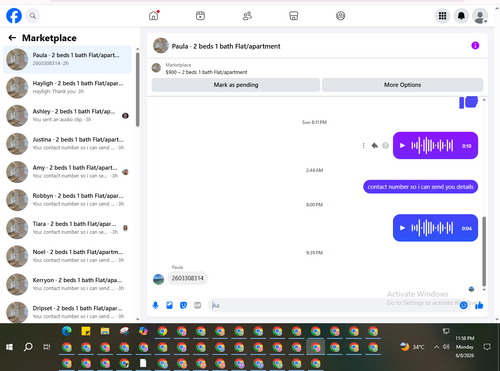Open more actions dots beside 0:10 clip
This screenshot has width=500, height=371.
[363, 146]
